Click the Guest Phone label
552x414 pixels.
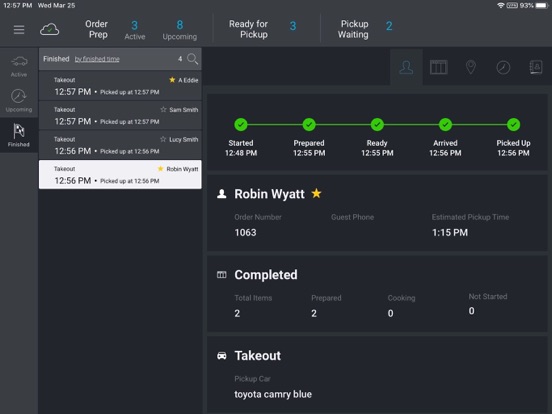click(x=352, y=217)
